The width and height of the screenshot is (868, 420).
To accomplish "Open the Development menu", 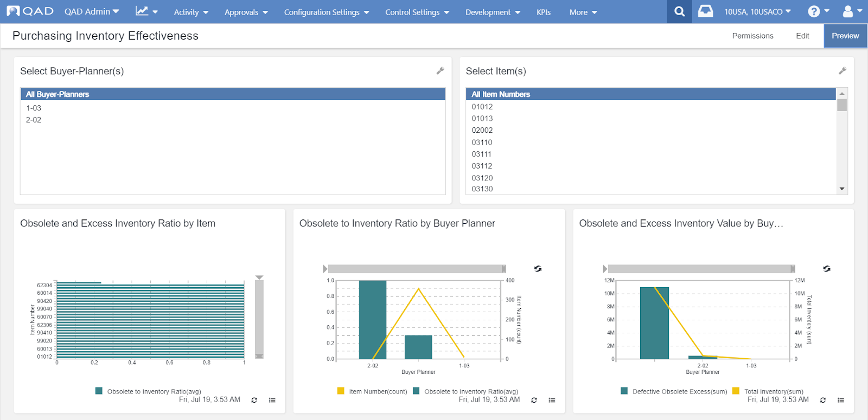I will click(x=493, y=12).
